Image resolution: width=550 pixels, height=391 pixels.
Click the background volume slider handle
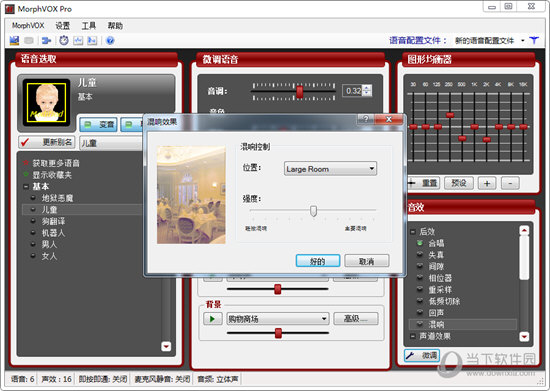pyautogui.click(x=278, y=333)
